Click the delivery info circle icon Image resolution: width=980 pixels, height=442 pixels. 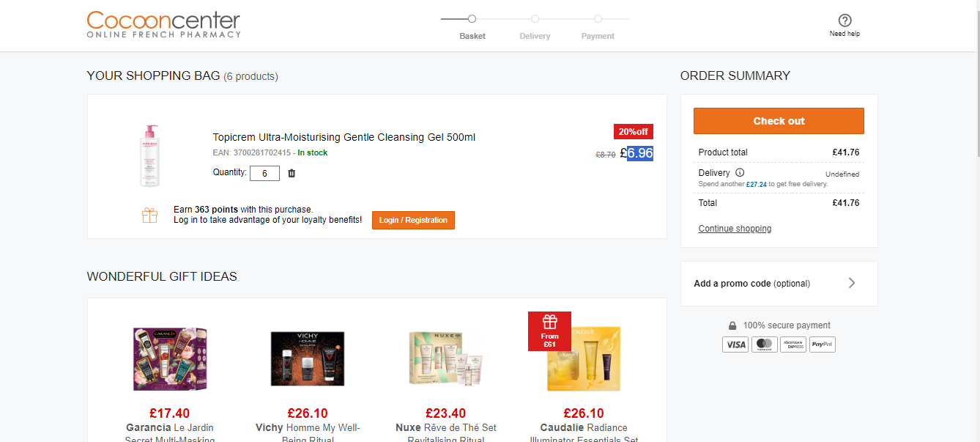pos(740,173)
